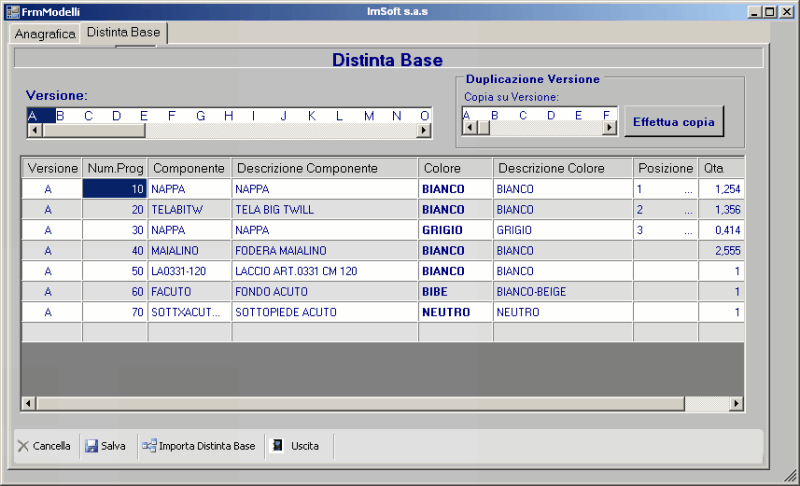Switch to the Anagrafica tab
This screenshot has width=800, height=486.
[x=45, y=34]
